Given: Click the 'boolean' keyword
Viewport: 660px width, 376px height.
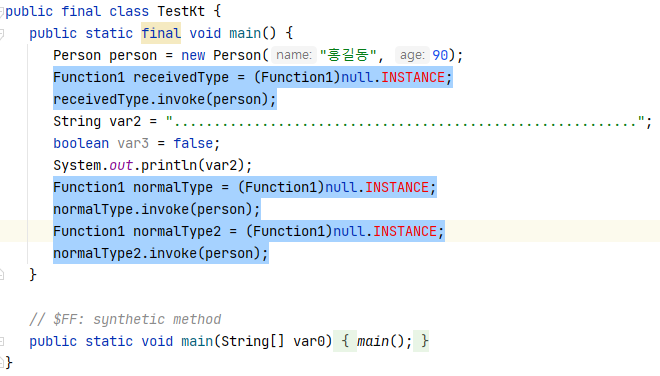Looking at the screenshot, I should 81,144.
